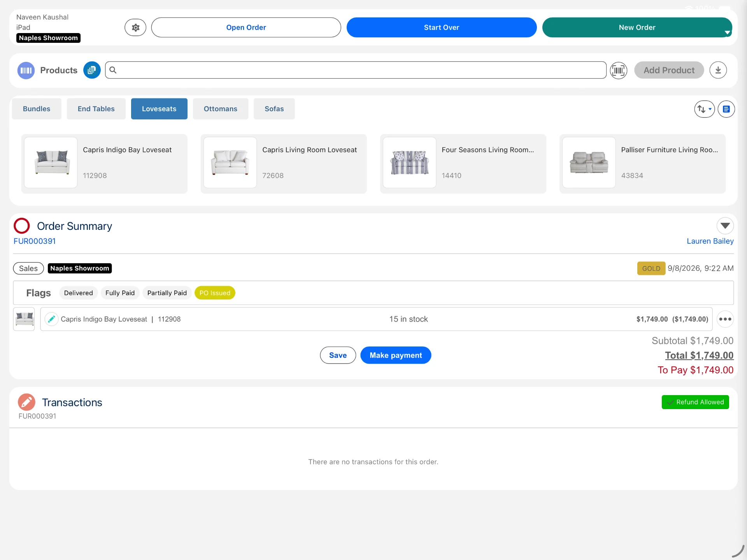Toggle the Partially Paid flag
Image resolution: width=747 pixels, height=560 pixels.
167,293
